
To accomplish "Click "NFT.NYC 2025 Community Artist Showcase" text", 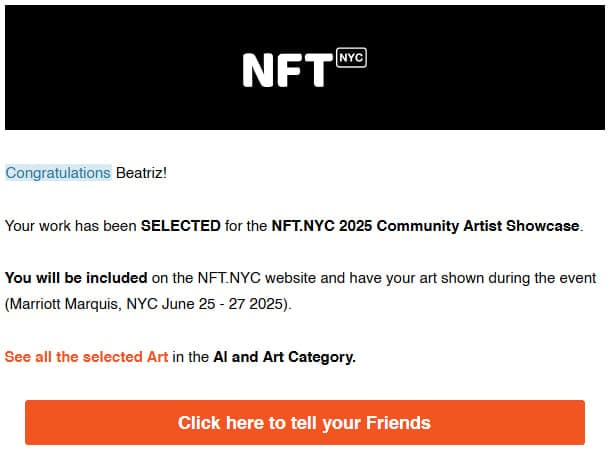I will pos(425,226).
